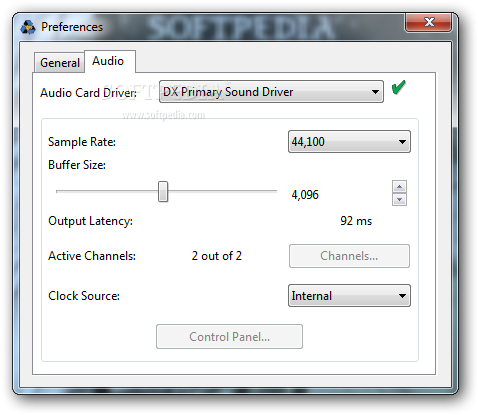The height and width of the screenshot is (415, 479).
Task: Open the Sample Rate 44,100 dropdown
Action: (349, 142)
